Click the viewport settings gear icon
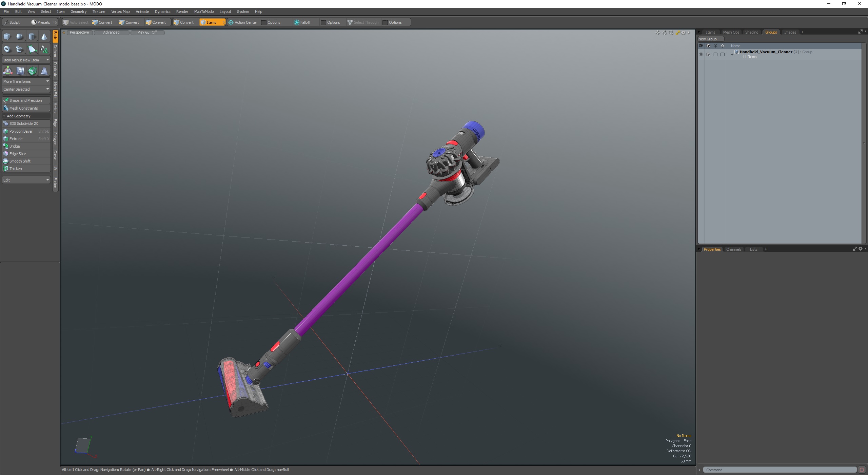 point(684,33)
